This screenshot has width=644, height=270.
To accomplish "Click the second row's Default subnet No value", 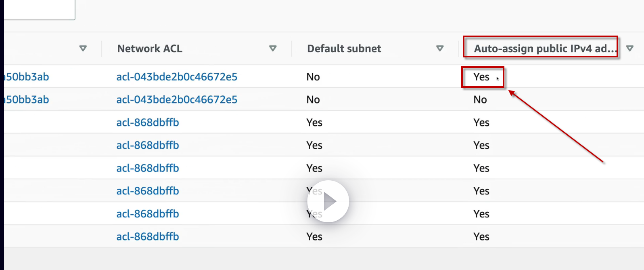I will pos(313,99).
